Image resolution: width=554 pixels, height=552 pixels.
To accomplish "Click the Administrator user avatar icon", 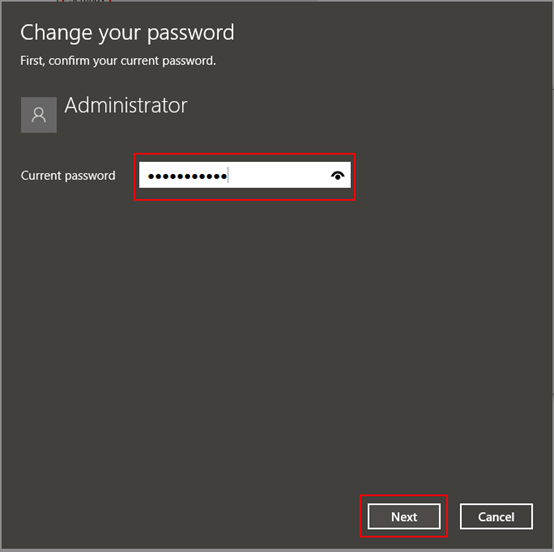I will point(39,115).
